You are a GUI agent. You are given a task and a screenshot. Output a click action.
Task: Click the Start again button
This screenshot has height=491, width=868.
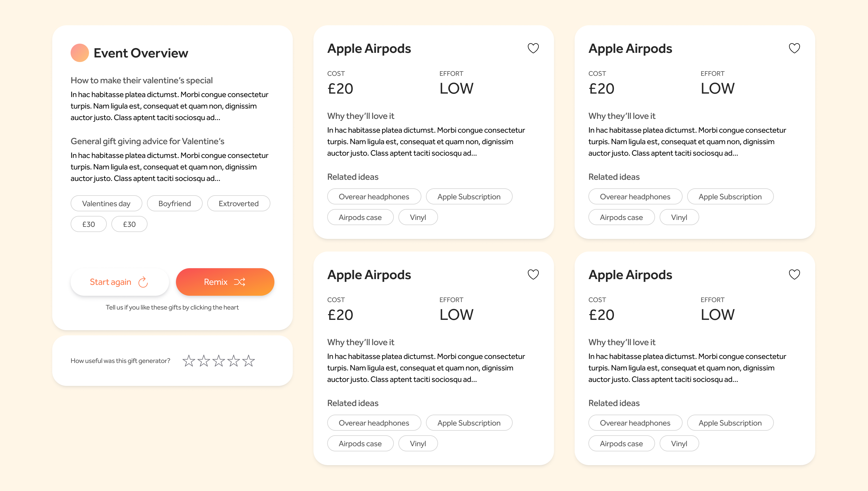pyautogui.click(x=119, y=282)
